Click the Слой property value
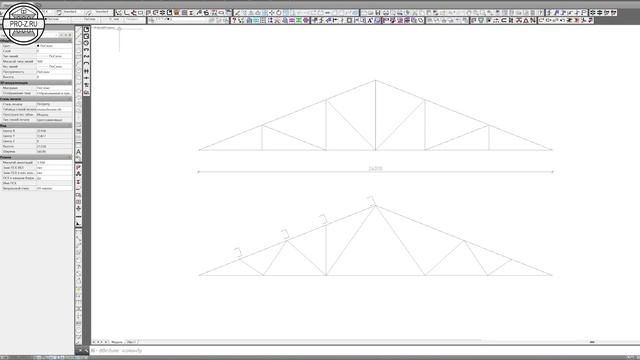 (x=54, y=51)
